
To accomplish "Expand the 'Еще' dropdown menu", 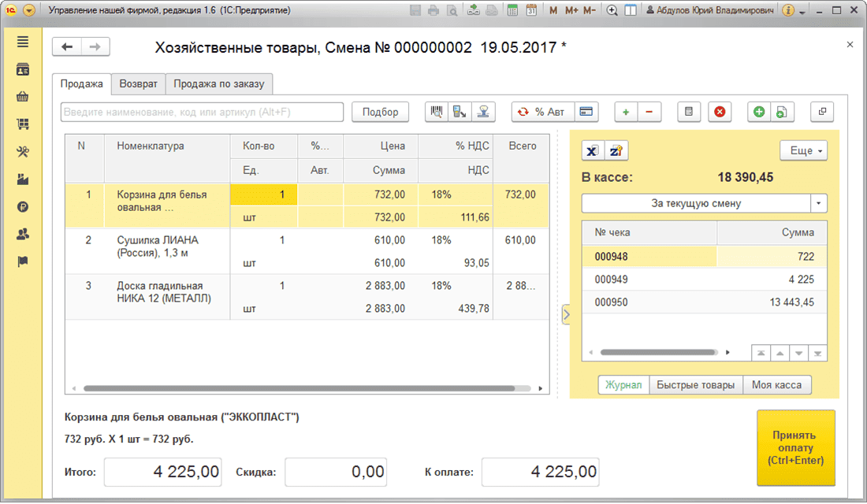I will [x=803, y=151].
